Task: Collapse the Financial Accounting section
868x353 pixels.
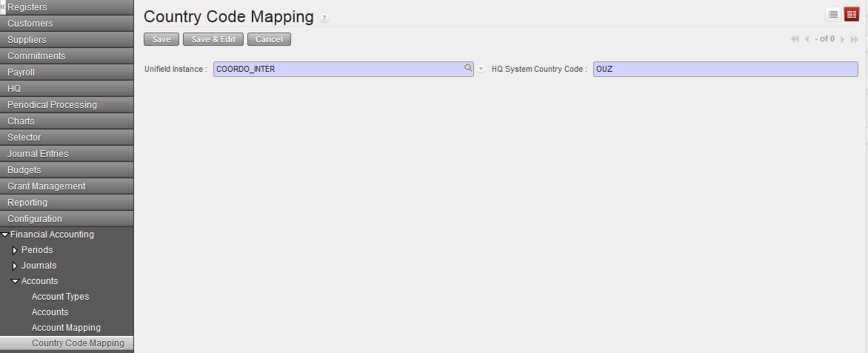Action: [5, 235]
